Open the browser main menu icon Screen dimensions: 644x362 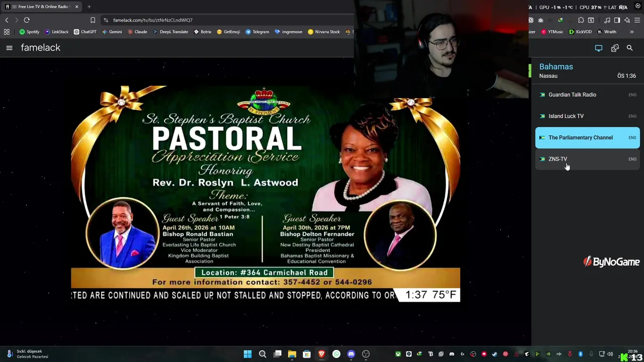click(x=637, y=20)
